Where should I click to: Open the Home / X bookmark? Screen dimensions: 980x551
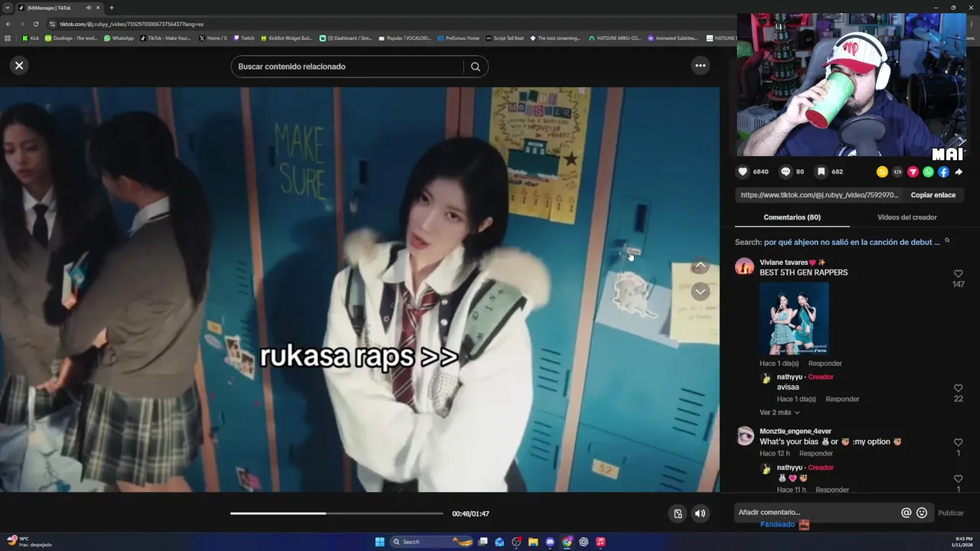pos(213,37)
